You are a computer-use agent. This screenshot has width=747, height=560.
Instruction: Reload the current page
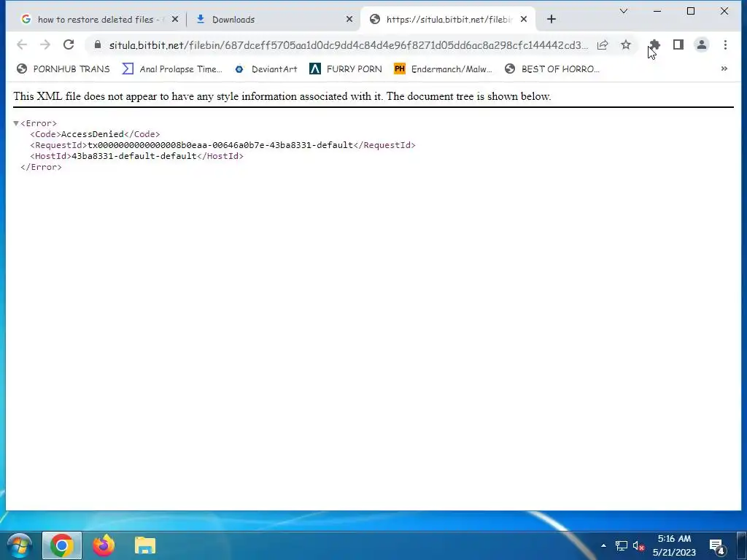click(69, 44)
